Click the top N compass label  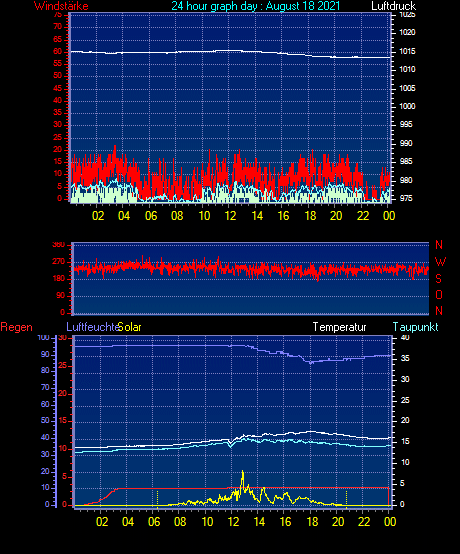click(439, 244)
